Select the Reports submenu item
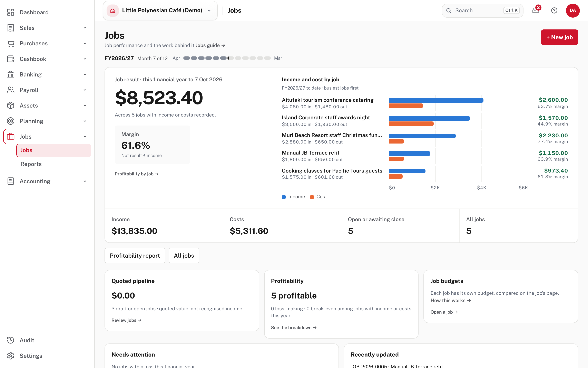Viewport: 588px width, 368px height. (54, 164)
